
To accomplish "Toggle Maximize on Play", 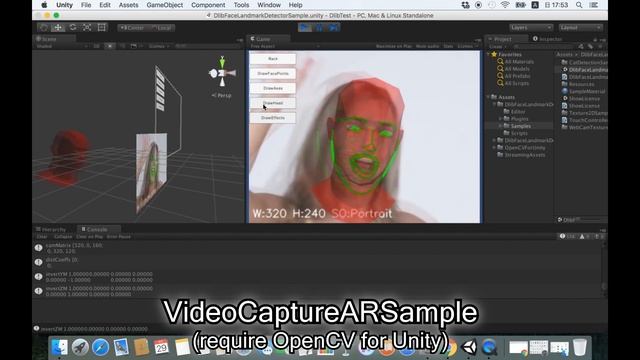I will point(393,46).
